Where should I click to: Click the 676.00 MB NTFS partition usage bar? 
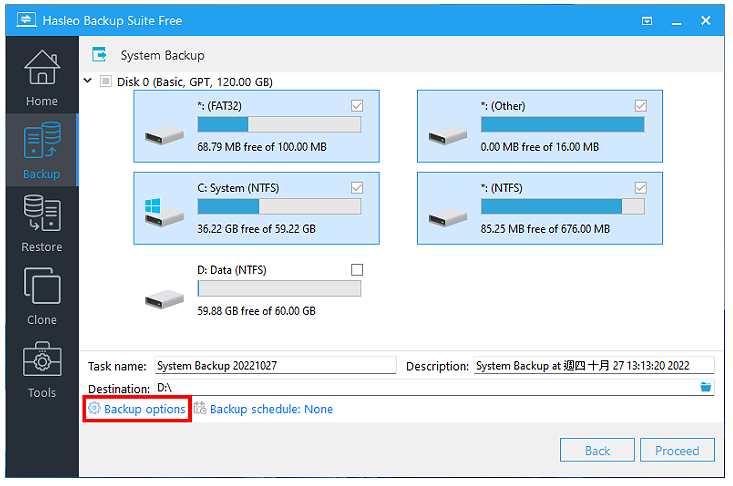[563, 207]
